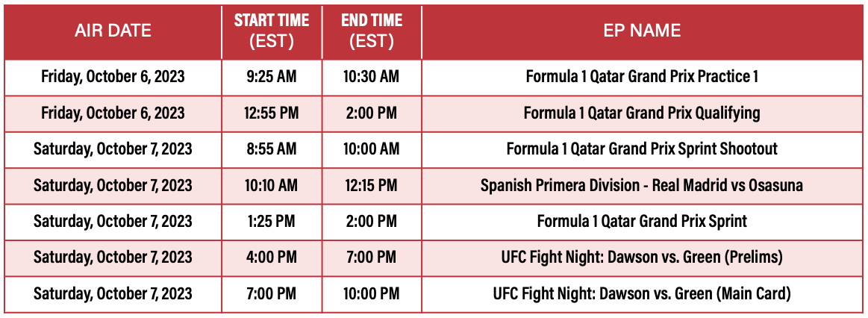Click the Formula 1 Qatar Grand Prix Sprint cell
Image resolution: width=868 pixels, height=318 pixels.
click(642, 222)
